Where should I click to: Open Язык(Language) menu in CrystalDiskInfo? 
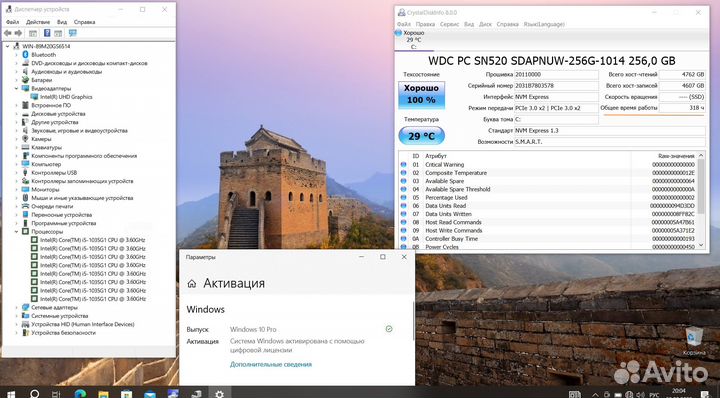(544, 24)
